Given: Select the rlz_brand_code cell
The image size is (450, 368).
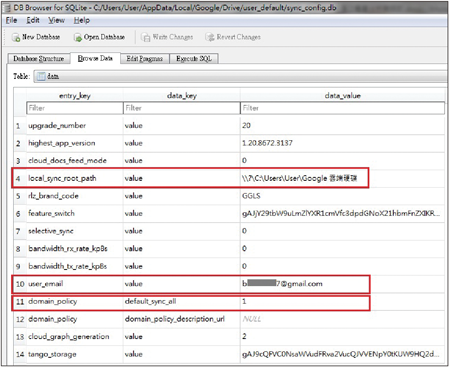Looking at the screenshot, I should (75, 196).
